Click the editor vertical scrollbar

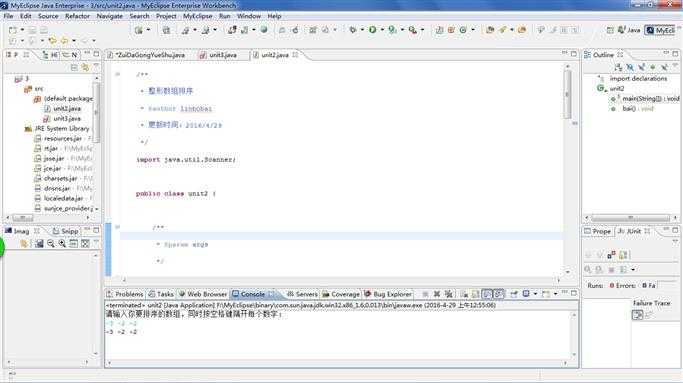tap(568, 169)
